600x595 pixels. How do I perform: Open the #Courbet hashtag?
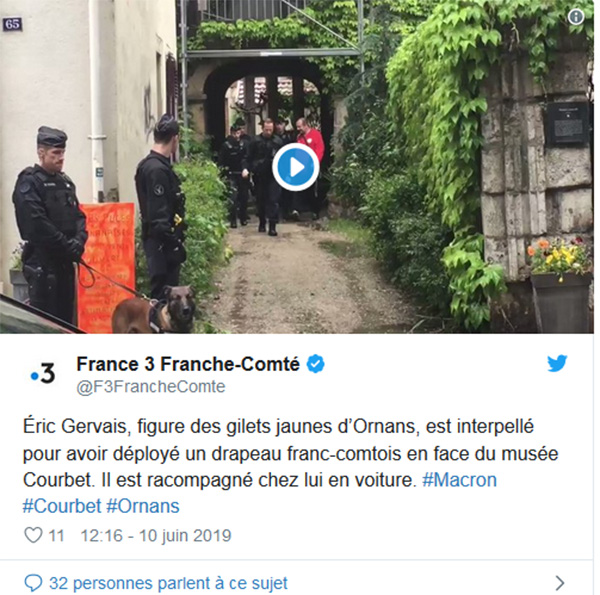[x=62, y=506]
